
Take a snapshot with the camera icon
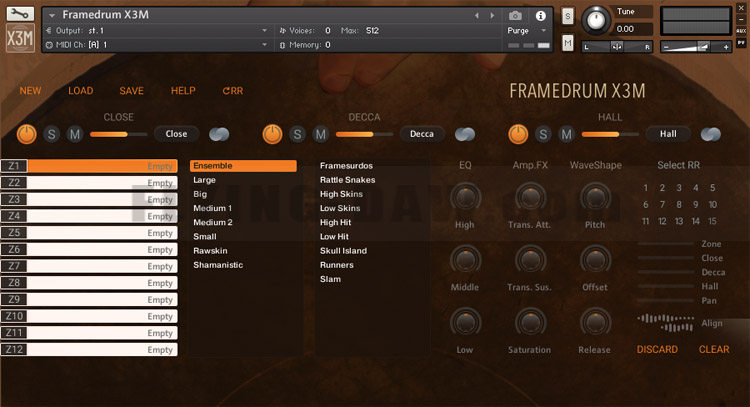(515, 16)
